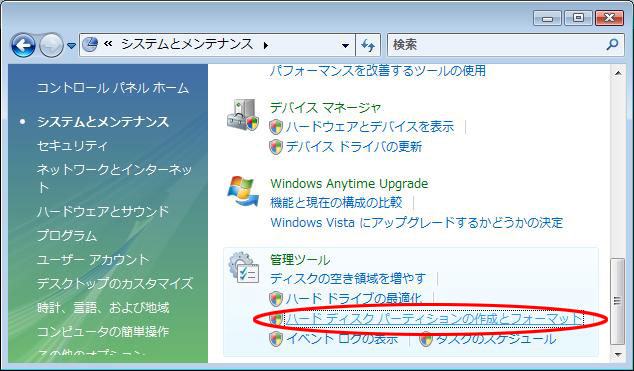Click the Refresh button beside the address bar
This screenshot has height=371, width=634.
click(368, 45)
